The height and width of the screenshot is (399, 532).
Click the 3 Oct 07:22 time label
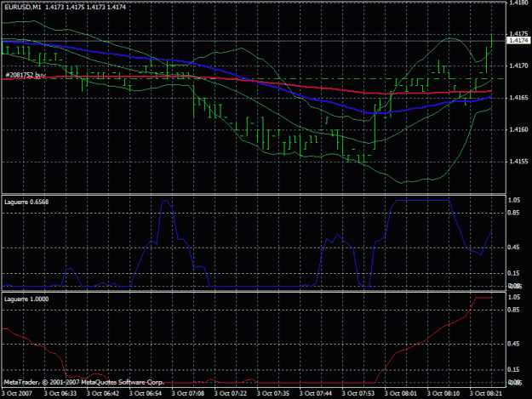231,394
